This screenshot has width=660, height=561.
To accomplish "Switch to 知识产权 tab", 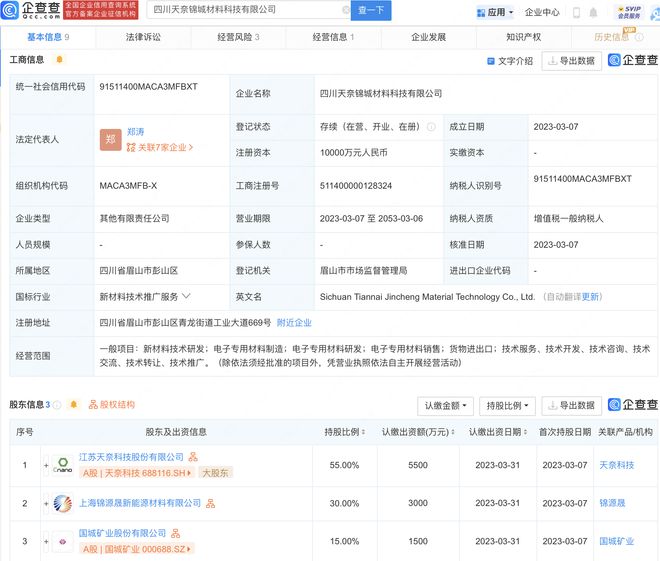I will (524, 37).
